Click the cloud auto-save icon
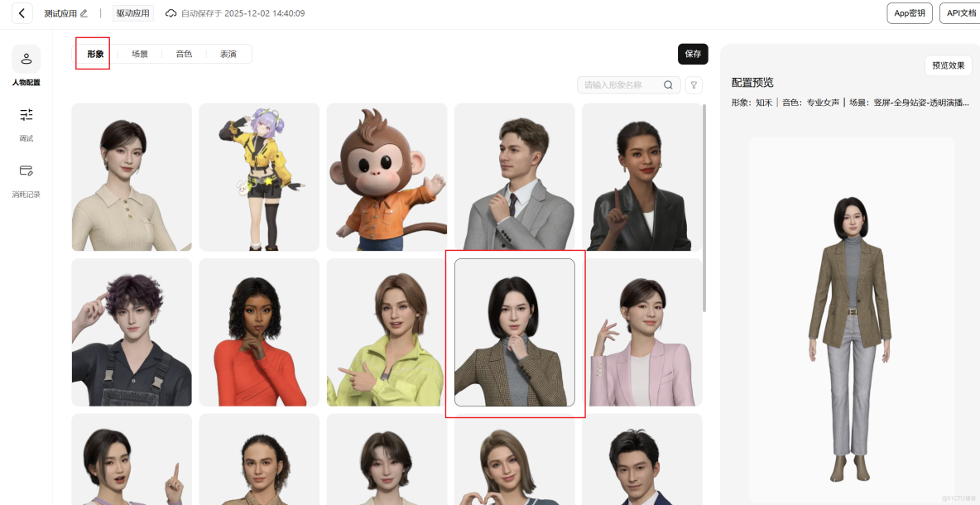The height and width of the screenshot is (505, 980). [171, 13]
